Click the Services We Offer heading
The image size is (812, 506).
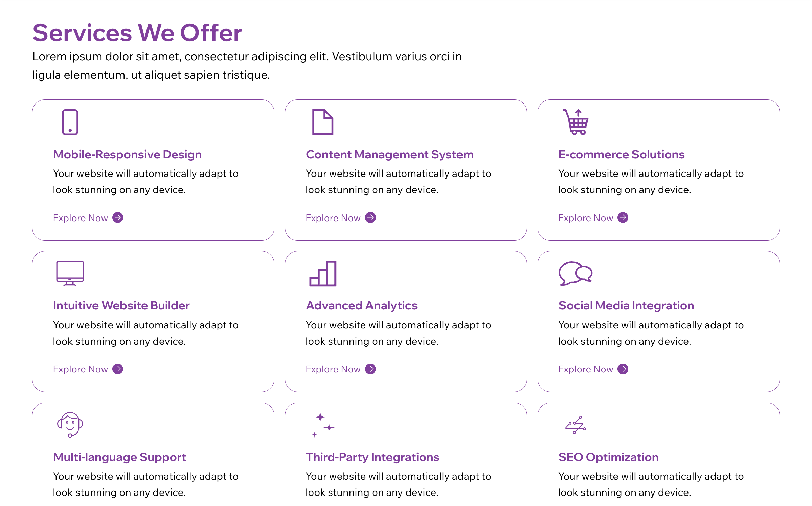click(x=137, y=33)
